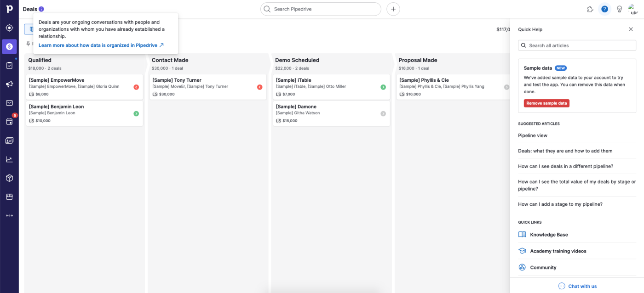Open the [Sample] Benjamin Leon deal card
Image resolution: width=644 pixels, height=293 pixels.
84,113
